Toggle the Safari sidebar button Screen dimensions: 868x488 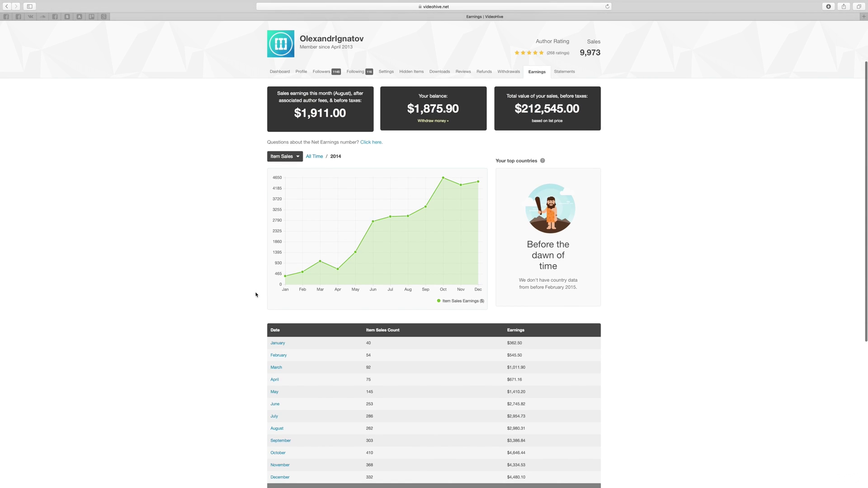click(x=29, y=6)
